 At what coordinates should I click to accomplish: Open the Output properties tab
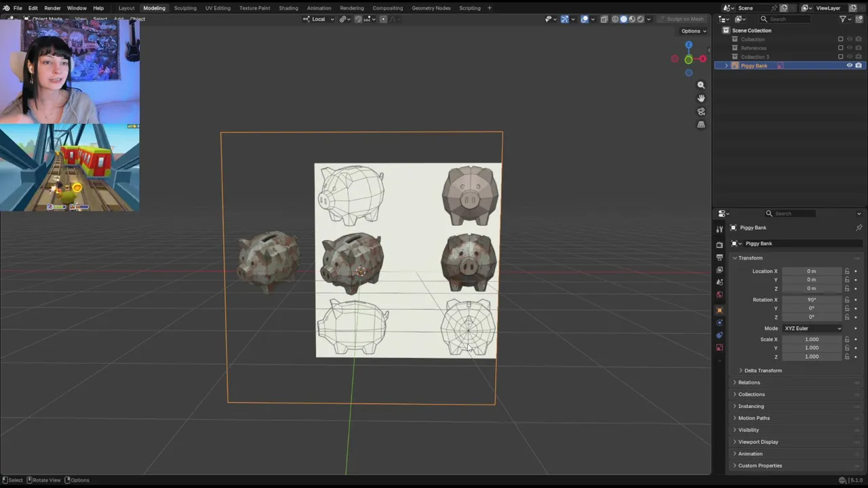(x=719, y=258)
